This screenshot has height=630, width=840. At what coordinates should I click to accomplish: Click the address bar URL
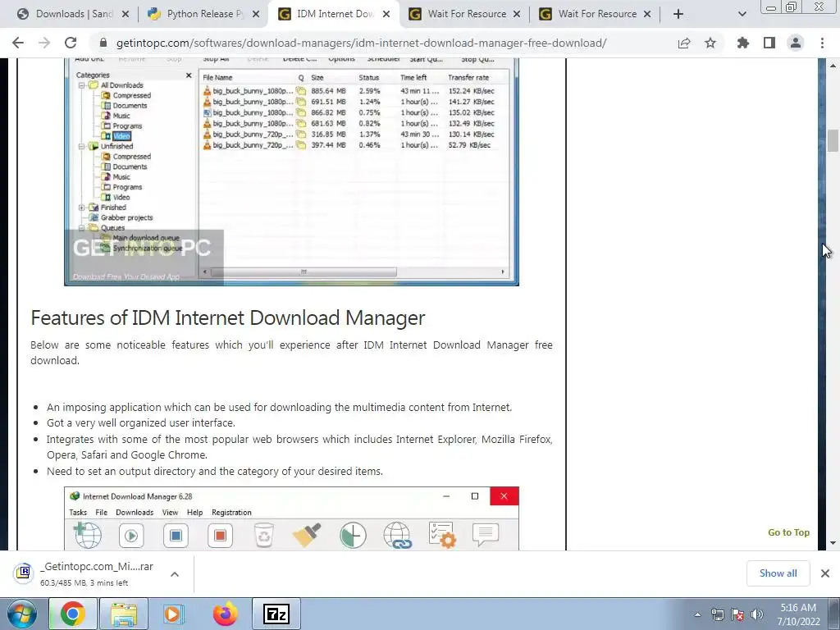pos(361,43)
